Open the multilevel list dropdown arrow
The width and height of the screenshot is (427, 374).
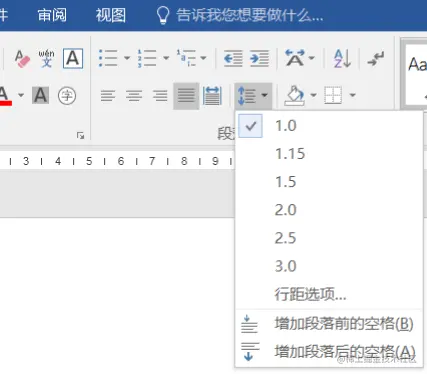click(203, 58)
